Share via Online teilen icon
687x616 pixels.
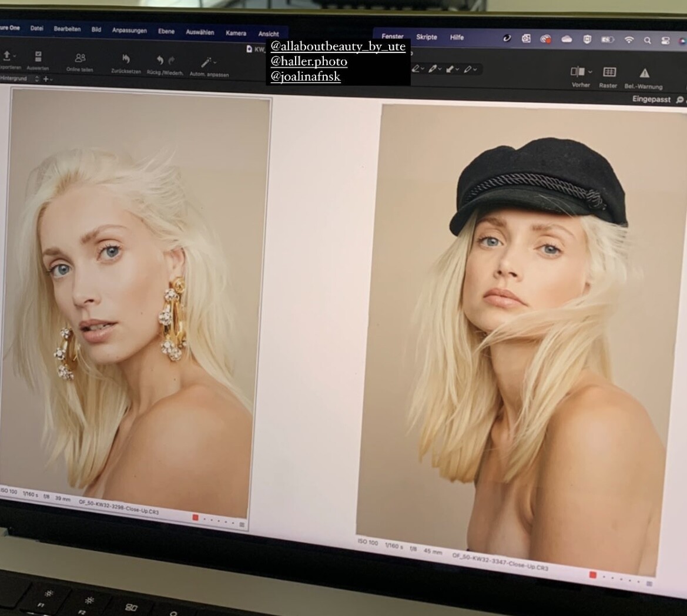click(80, 58)
